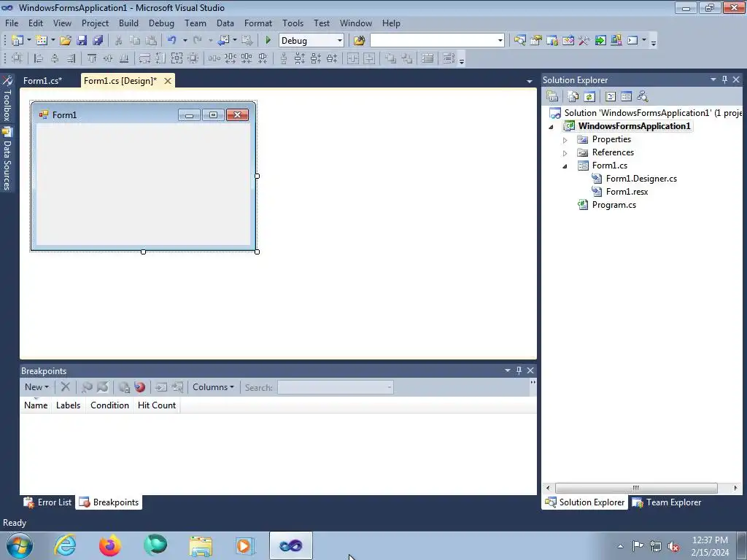
Task: Expand the Properties node in Solution Explorer
Action: point(565,140)
